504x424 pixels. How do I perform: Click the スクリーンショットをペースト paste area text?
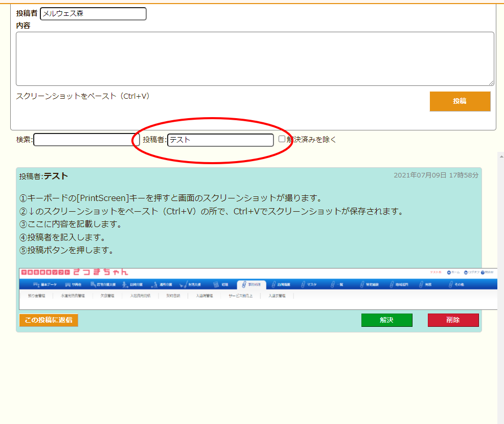(83, 96)
